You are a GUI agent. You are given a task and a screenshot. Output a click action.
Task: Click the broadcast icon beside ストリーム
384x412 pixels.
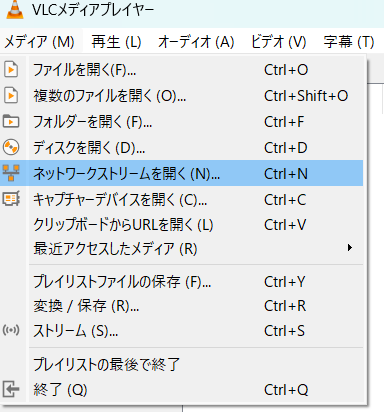(x=11, y=330)
